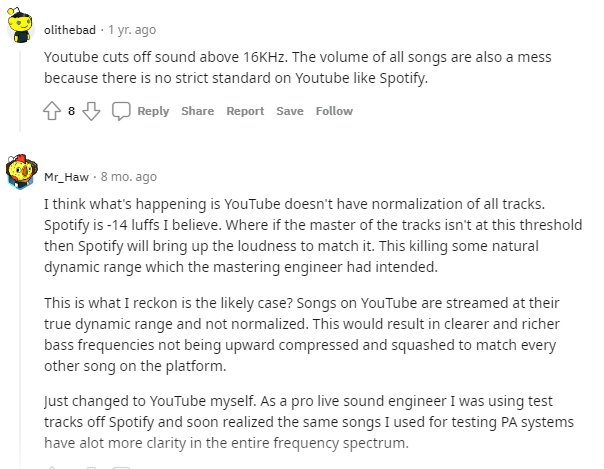The width and height of the screenshot is (604, 469).
Task: Click the comment bubble icon beside Reply
Action: click(x=121, y=111)
